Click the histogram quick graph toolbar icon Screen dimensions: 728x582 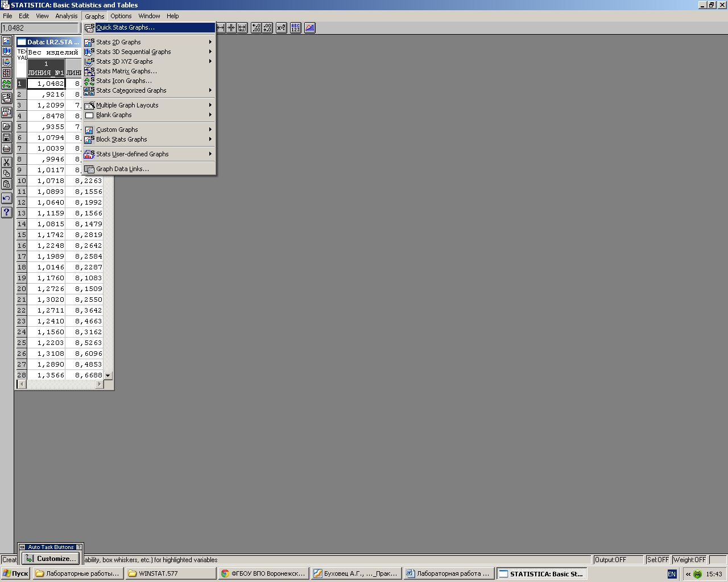[x=310, y=27]
